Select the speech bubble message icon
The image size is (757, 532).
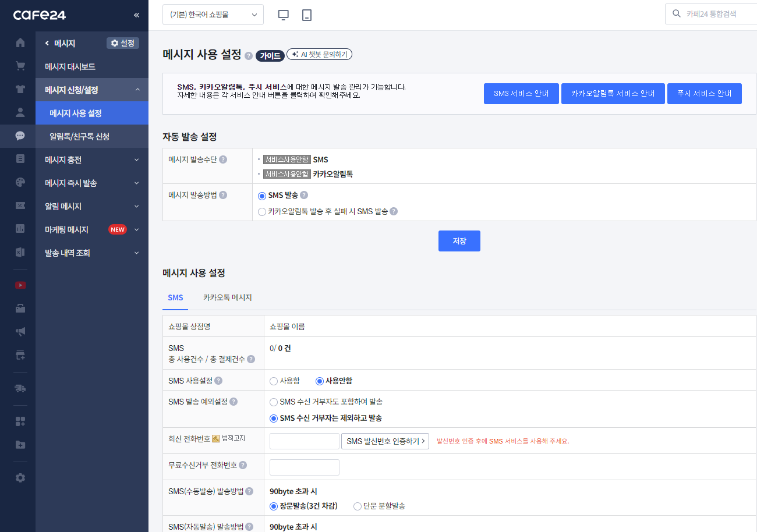coord(20,136)
